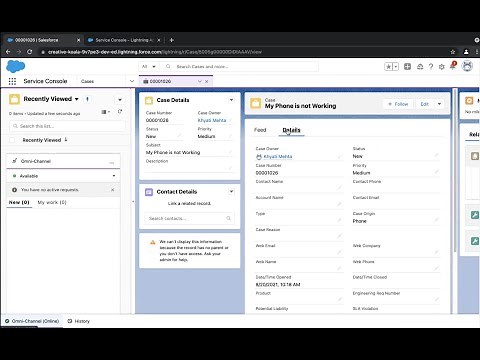Open Omni-Channel (Online) utility bar item
Screen dimensions: 480x360
point(32,321)
